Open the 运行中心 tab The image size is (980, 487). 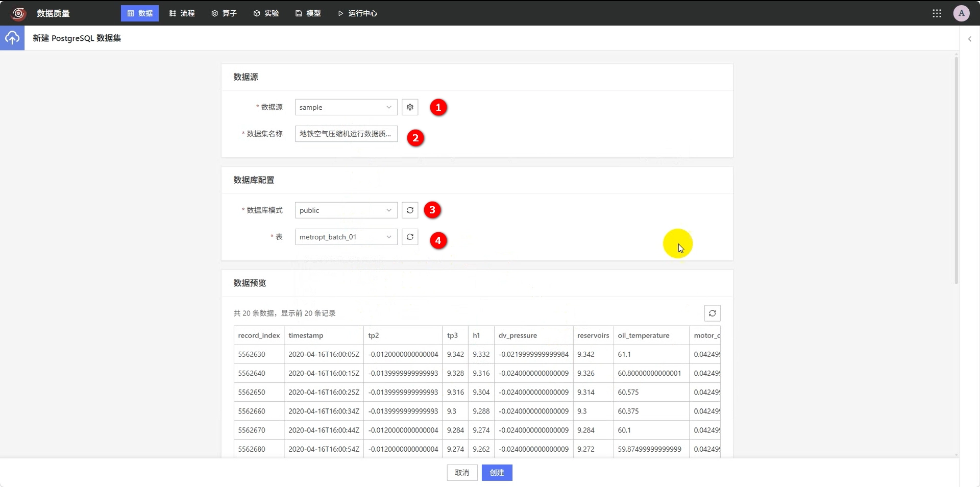coord(357,13)
